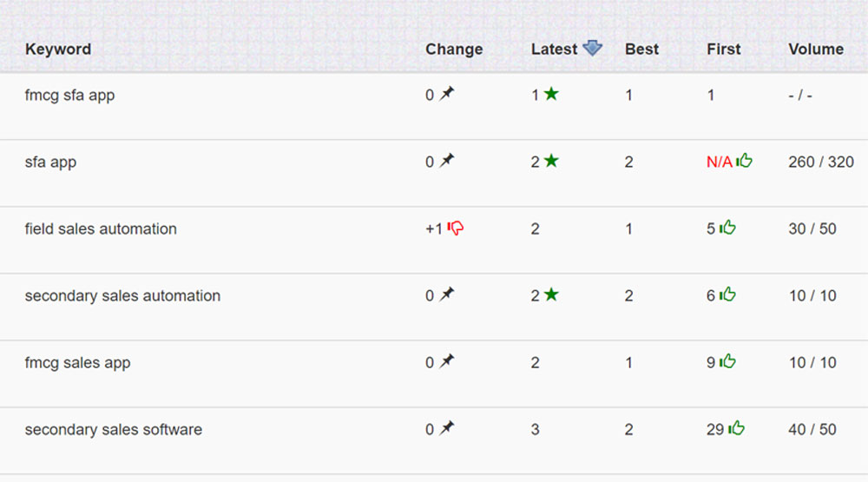Viewport: 868px width, 482px height.
Task: Click the Latest column sort arrow icon
Action: [592, 49]
